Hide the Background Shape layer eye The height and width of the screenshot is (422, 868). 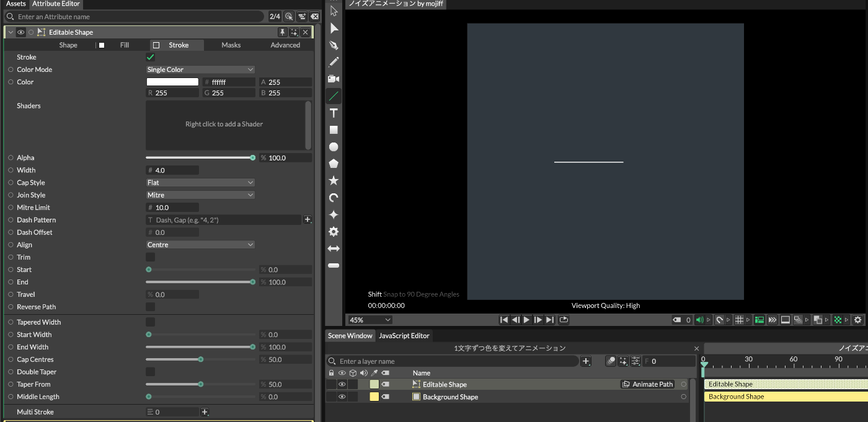coord(342,397)
